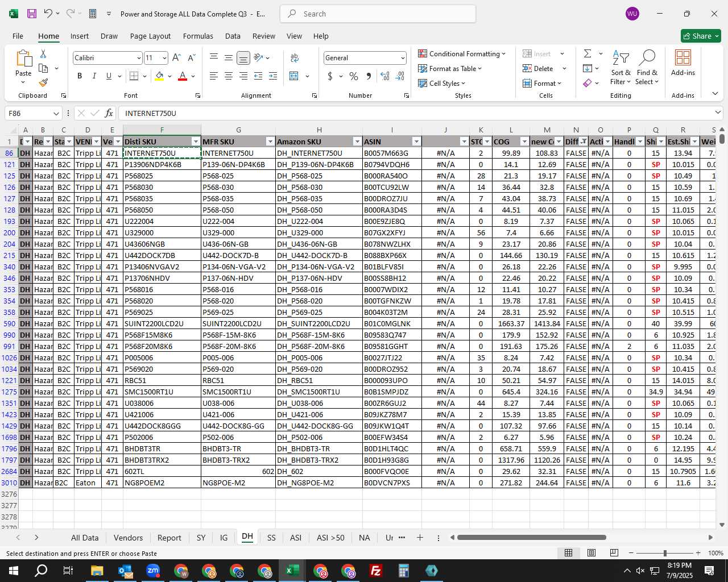This screenshot has width=728, height=582.
Task: Click the Fill Color yellow swatch
Action: (159, 76)
